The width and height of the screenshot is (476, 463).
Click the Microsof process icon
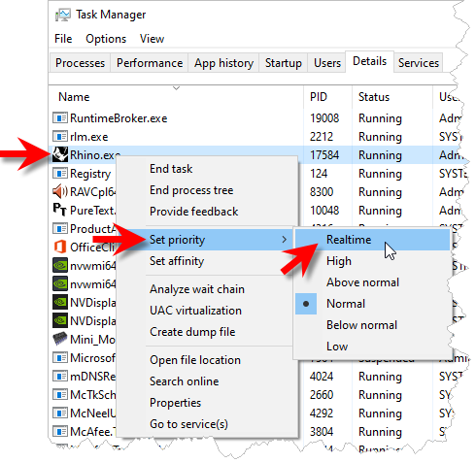click(x=60, y=357)
